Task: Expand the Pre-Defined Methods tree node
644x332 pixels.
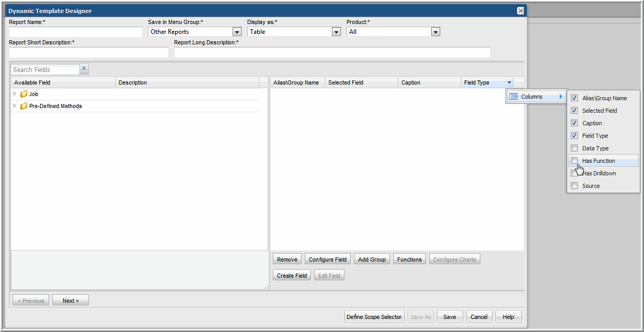Action: pos(15,106)
